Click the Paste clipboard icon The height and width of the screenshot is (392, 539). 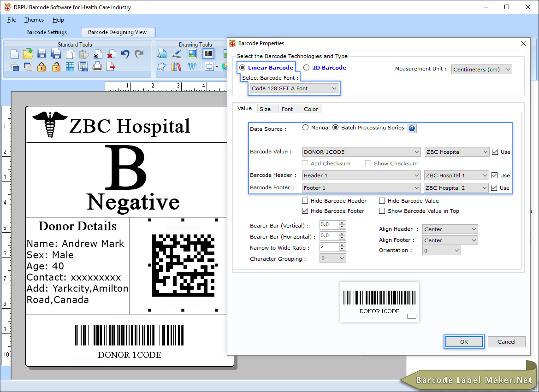(83, 54)
